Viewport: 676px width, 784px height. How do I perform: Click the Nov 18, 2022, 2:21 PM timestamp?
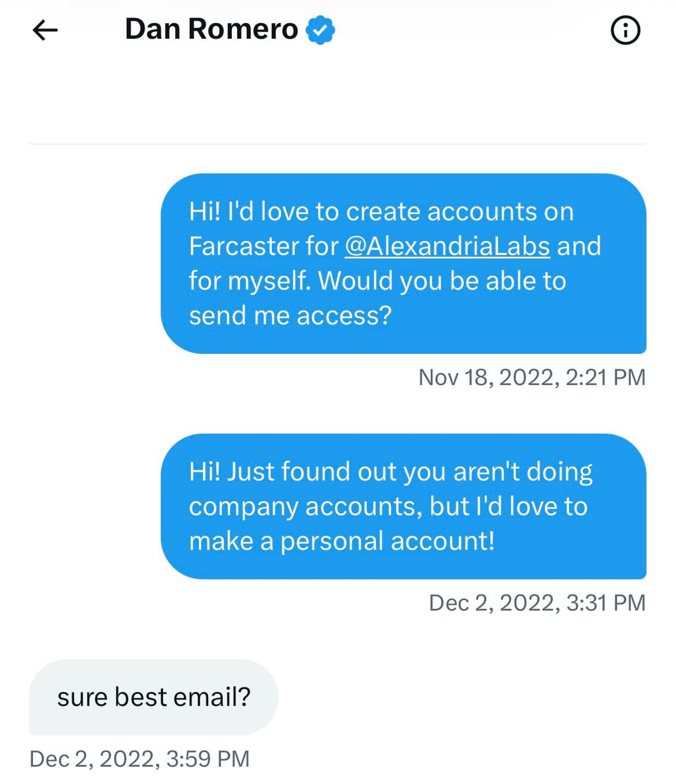531,378
